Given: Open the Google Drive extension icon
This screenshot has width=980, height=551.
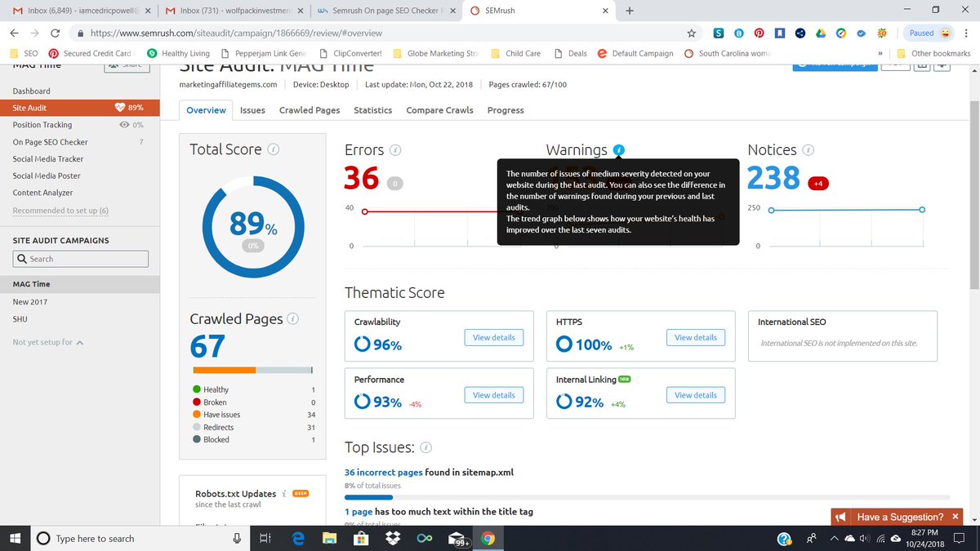Looking at the screenshot, I should point(821,33).
